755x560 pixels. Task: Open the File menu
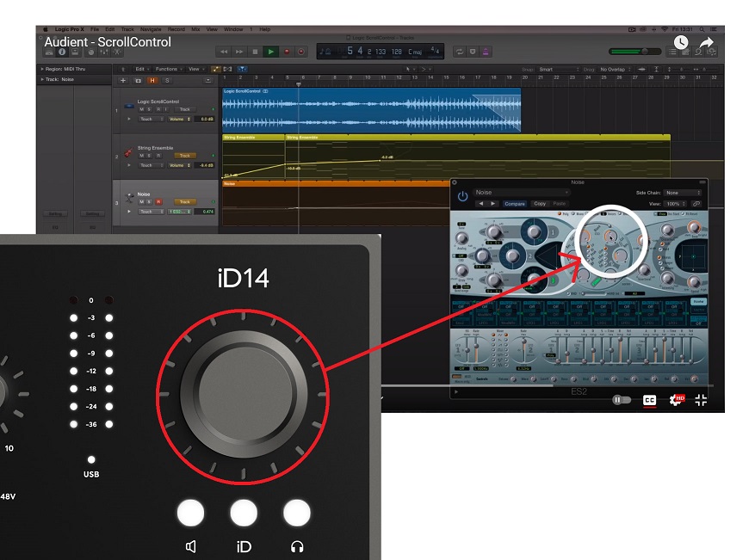coord(95,29)
